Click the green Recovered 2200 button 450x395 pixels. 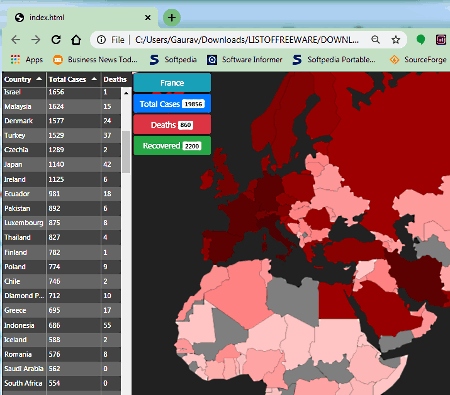point(172,146)
